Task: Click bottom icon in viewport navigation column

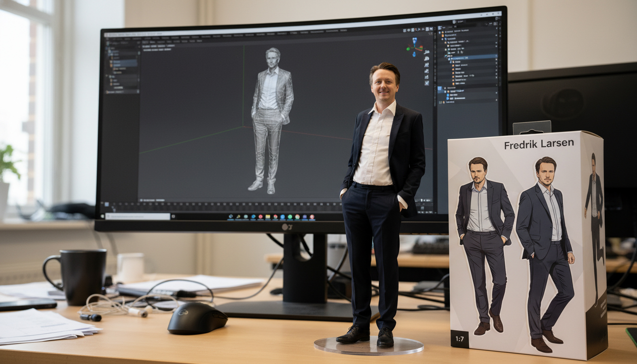Action: (427, 82)
